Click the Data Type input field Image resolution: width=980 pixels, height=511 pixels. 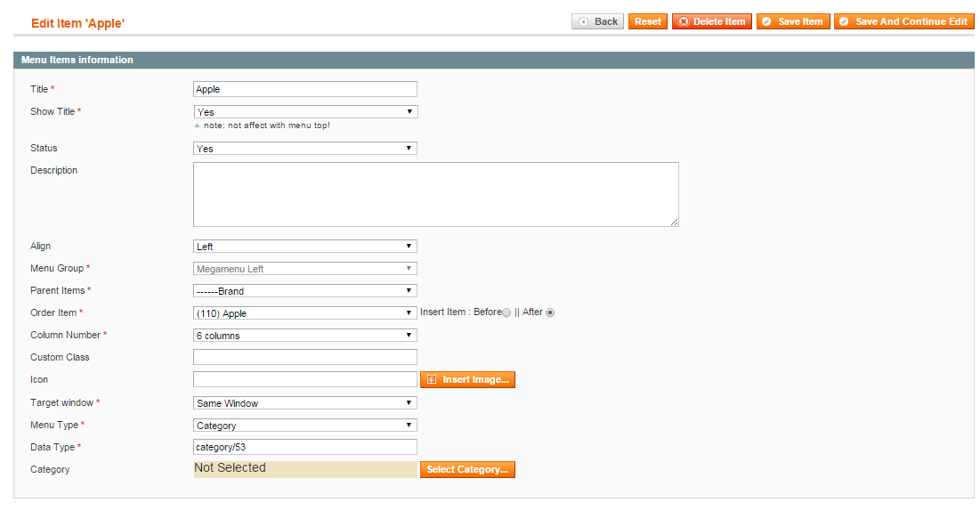(x=305, y=447)
